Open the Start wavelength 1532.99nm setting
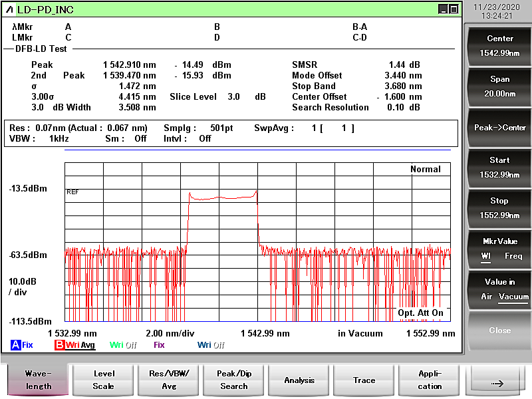Image resolution: width=532 pixels, height=399 pixels. coord(499,168)
